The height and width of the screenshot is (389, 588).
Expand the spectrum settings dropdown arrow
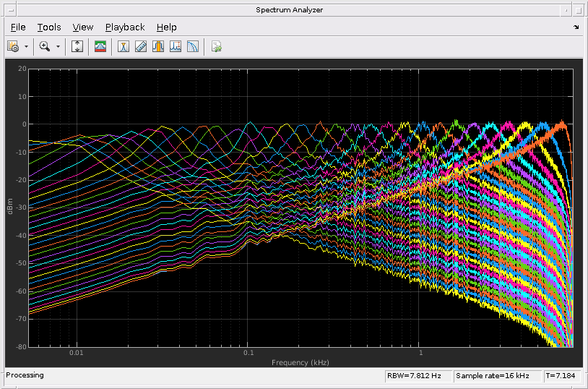pyautogui.click(x=27, y=46)
